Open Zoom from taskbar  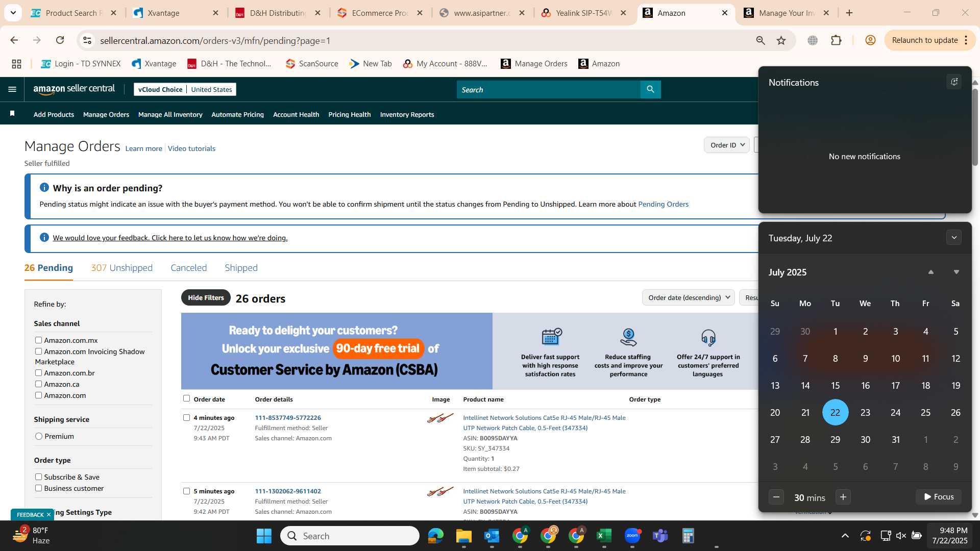(632, 536)
